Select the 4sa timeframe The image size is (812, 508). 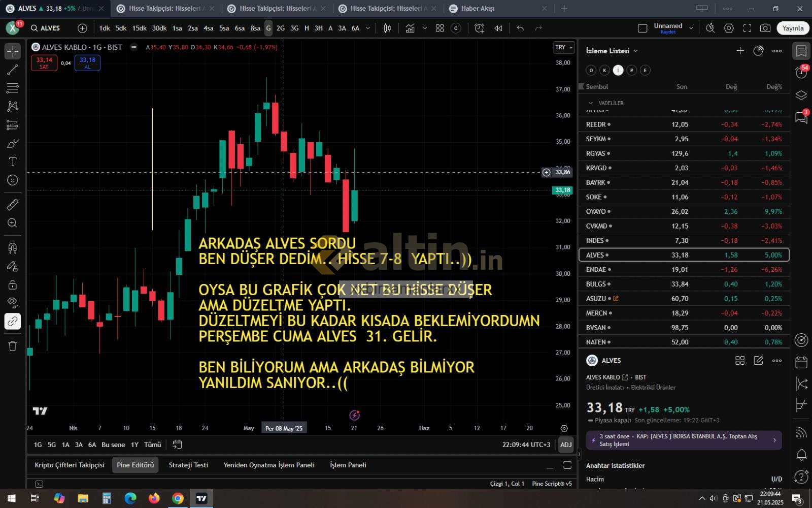point(209,28)
